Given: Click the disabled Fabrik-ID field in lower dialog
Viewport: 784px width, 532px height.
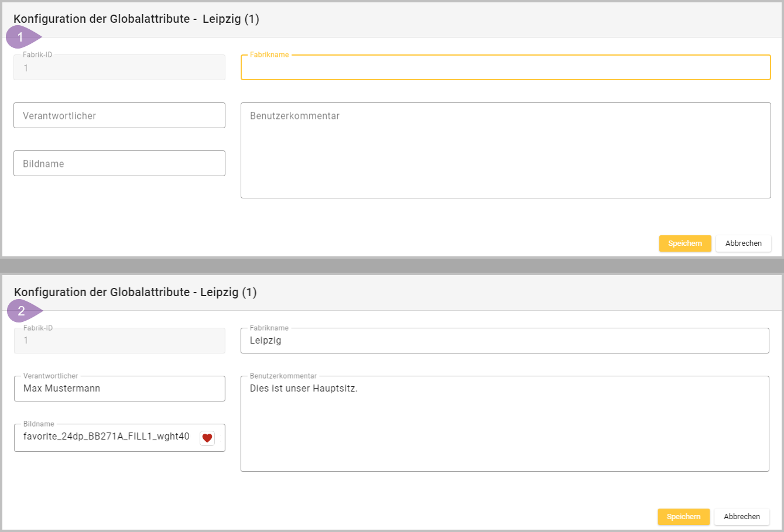Looking at the screenshot, I should pyautogui.click(x=119, y=341).
